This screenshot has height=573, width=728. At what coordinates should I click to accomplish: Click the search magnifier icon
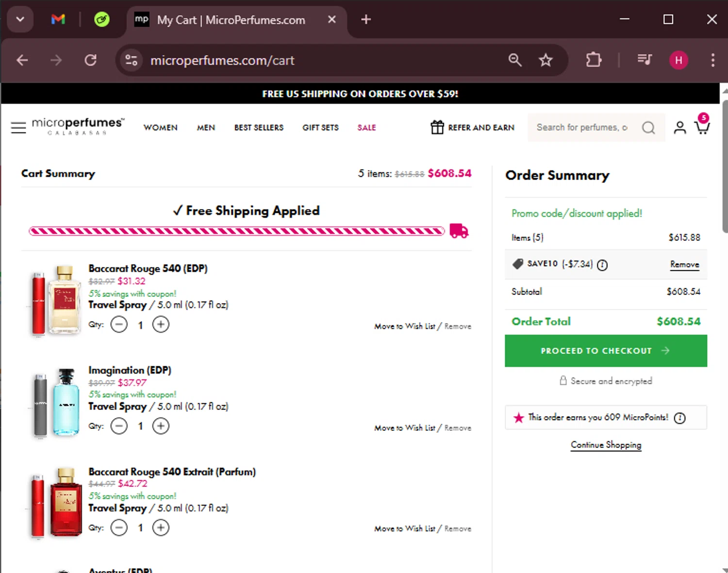(648, 128)
